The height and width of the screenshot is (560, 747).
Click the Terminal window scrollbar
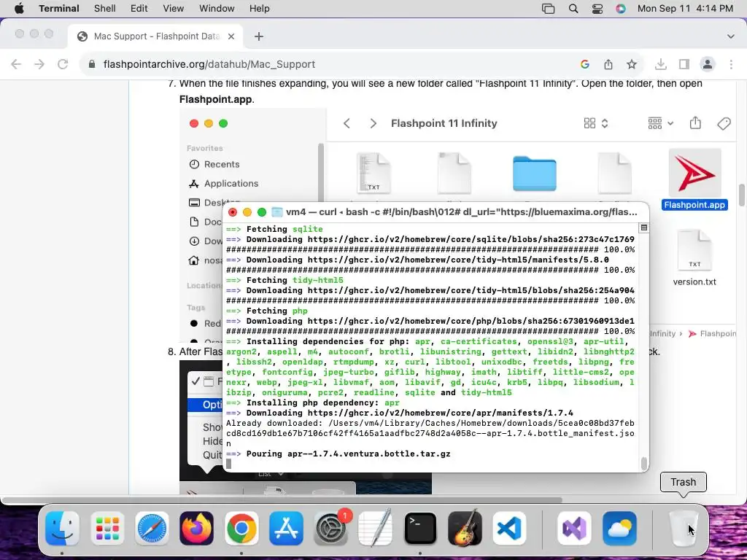coord(644,463)
